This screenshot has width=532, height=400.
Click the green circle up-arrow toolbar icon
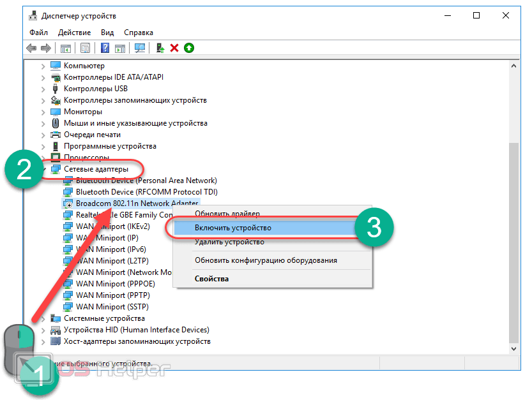tap(188, 48)
